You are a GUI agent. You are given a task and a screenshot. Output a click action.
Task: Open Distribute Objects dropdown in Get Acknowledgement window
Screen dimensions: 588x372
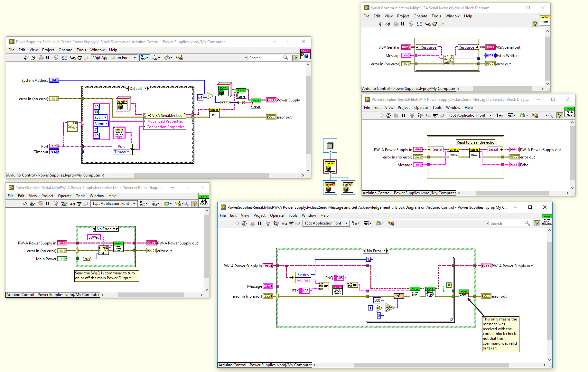pyautogui.click(x=368, y=224)
